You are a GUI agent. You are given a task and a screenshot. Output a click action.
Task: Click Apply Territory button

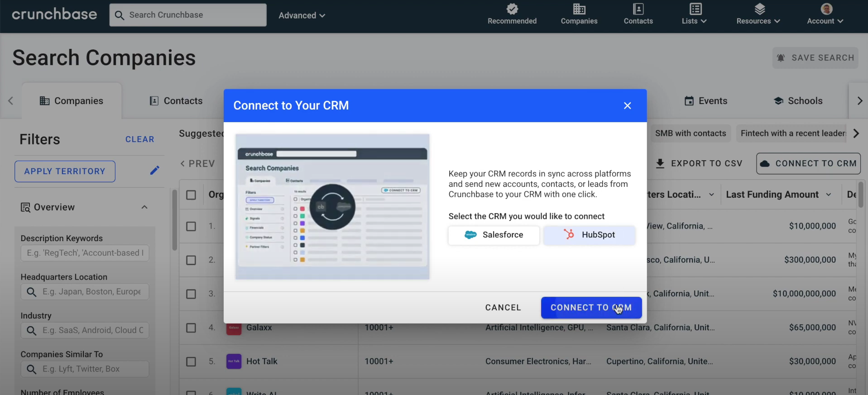click(65, 171)
